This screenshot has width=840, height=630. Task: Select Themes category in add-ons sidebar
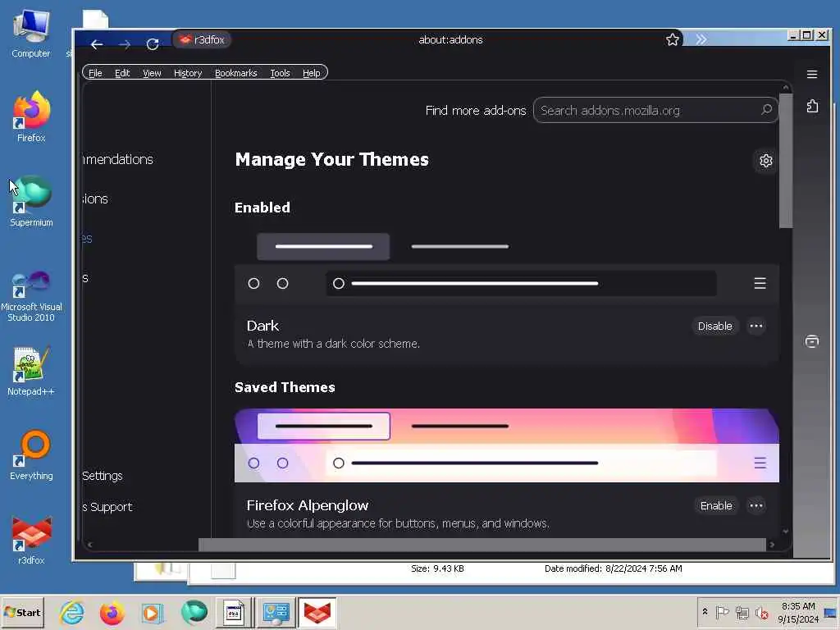point(87,239)
